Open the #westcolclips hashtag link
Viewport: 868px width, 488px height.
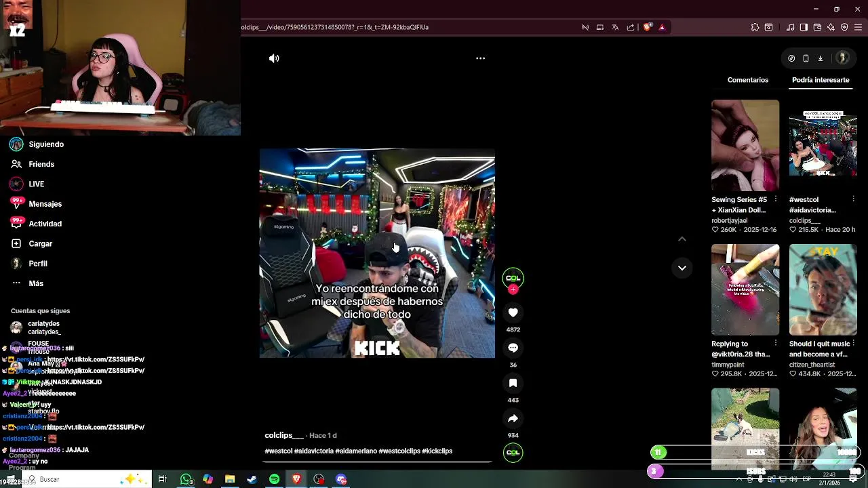[x=399, y=451]
